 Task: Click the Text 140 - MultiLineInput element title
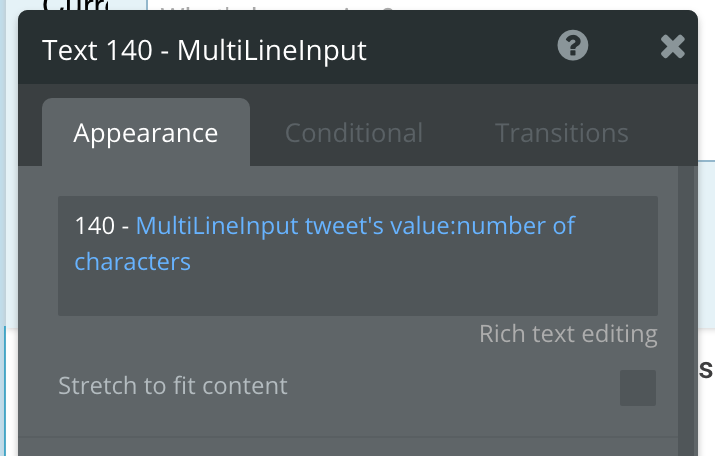pyautogui.click(x=204, y=50)
